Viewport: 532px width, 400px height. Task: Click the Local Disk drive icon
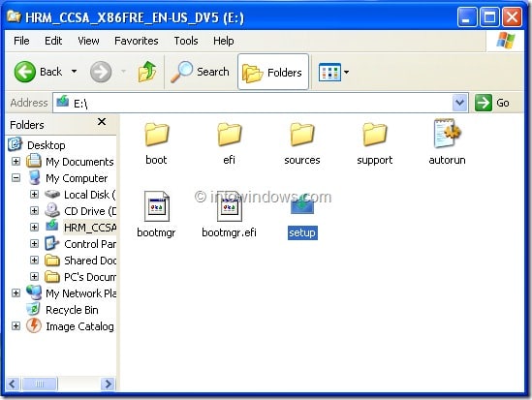(52, 195)
